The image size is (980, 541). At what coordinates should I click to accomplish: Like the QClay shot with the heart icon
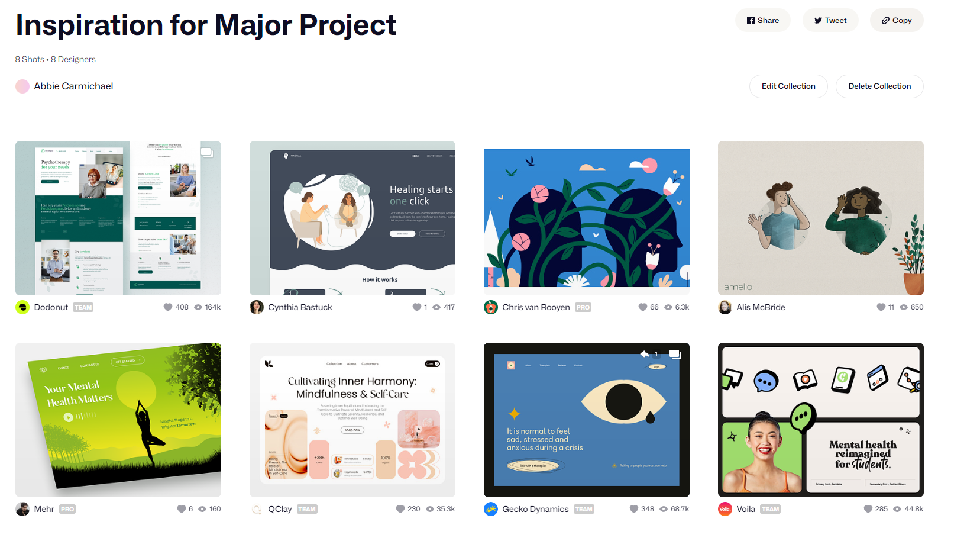(400, 509)
